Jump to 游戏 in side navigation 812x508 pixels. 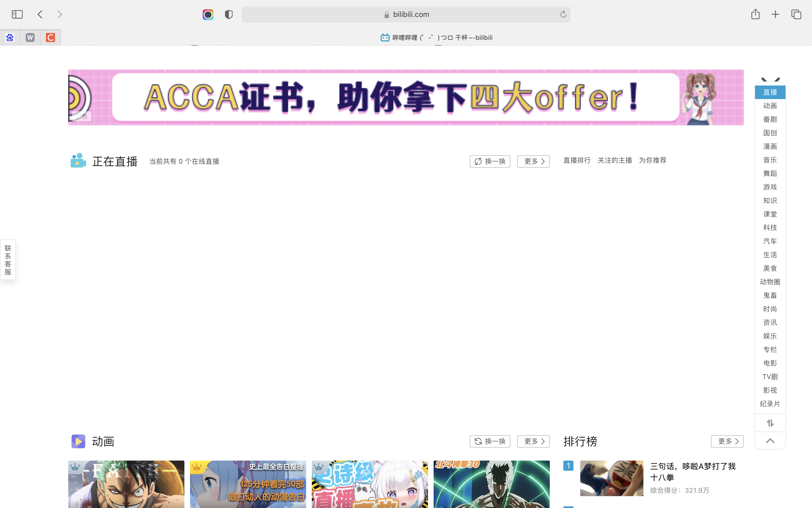coord(770,187)
